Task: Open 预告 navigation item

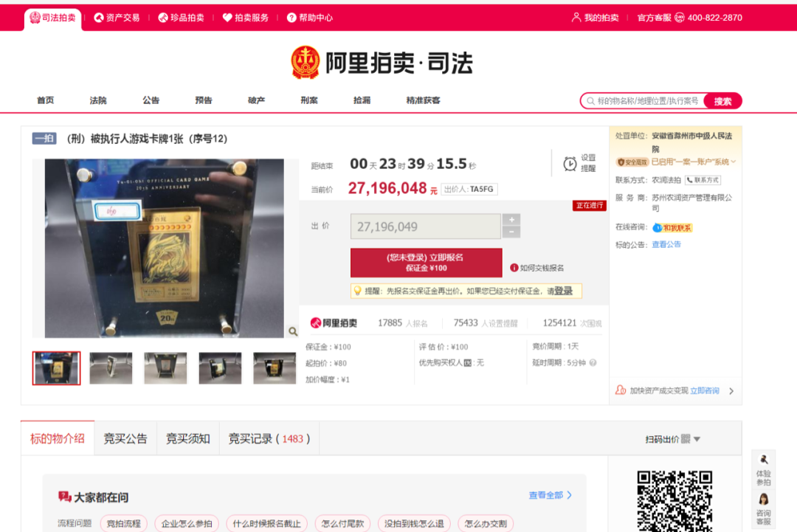Action: (x=204, y=100)
